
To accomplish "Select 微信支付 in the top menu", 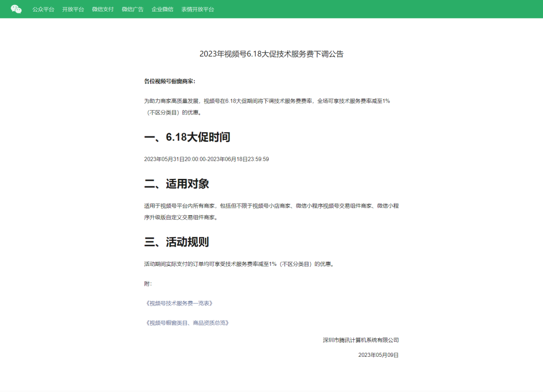I will 102,9.
